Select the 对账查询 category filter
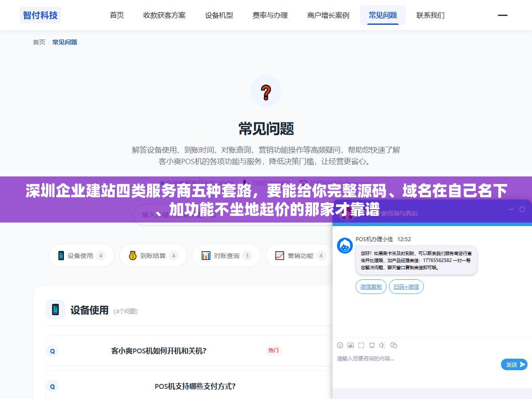The height and width of the screenshot is (399, 532). (x=227, y=255)
